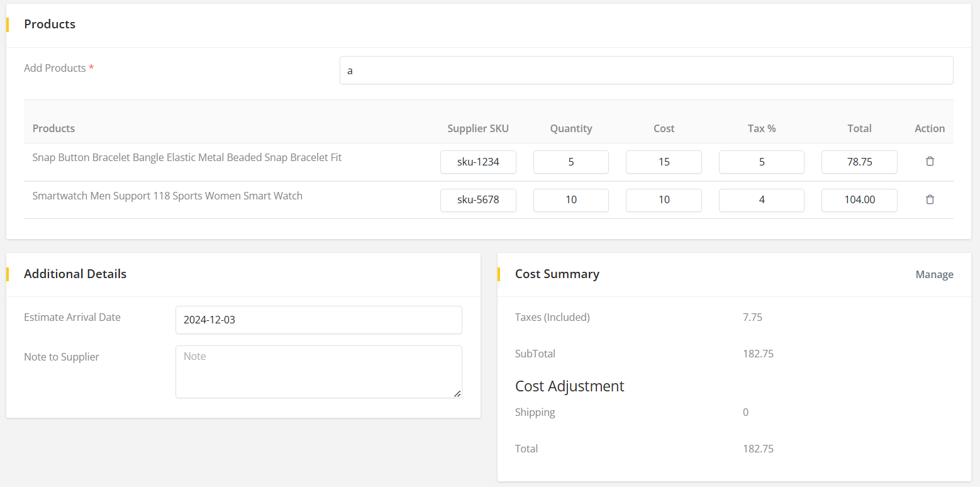Open Manage in Cost Summary
The height and width of the screenshot is (487, 980).
click(934, 274)
